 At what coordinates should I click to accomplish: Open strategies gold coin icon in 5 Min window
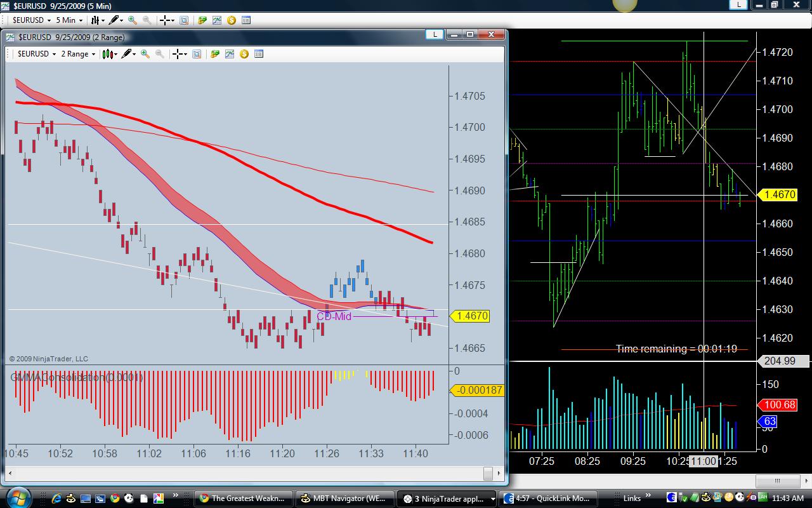232,20
